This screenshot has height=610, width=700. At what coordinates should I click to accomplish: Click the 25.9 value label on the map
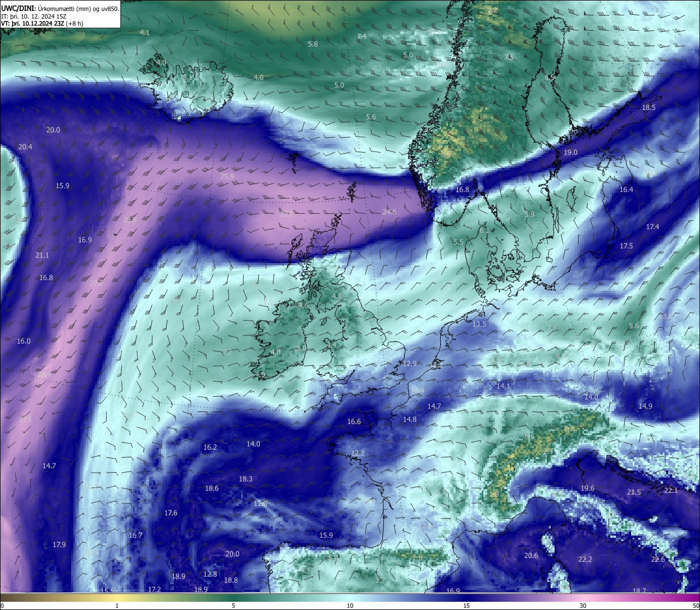click(227, 176)
